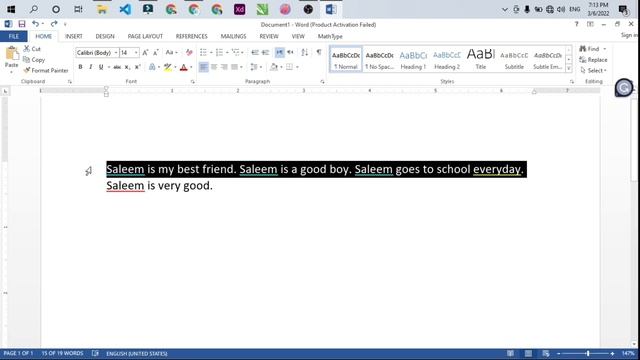Click the 147% zoom level
Viewport: 640px width, 360px height.
coord(628,353)
